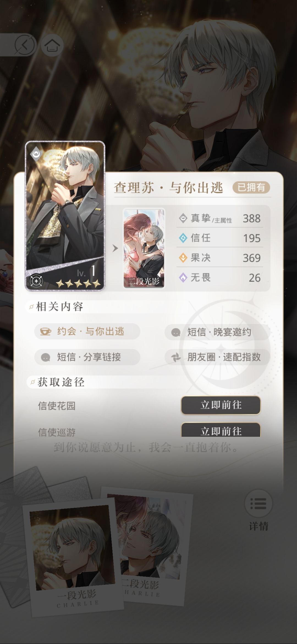Click the 真挚 attribute icon
This screenshot has height=644, width=297.
tap(183, 218)
